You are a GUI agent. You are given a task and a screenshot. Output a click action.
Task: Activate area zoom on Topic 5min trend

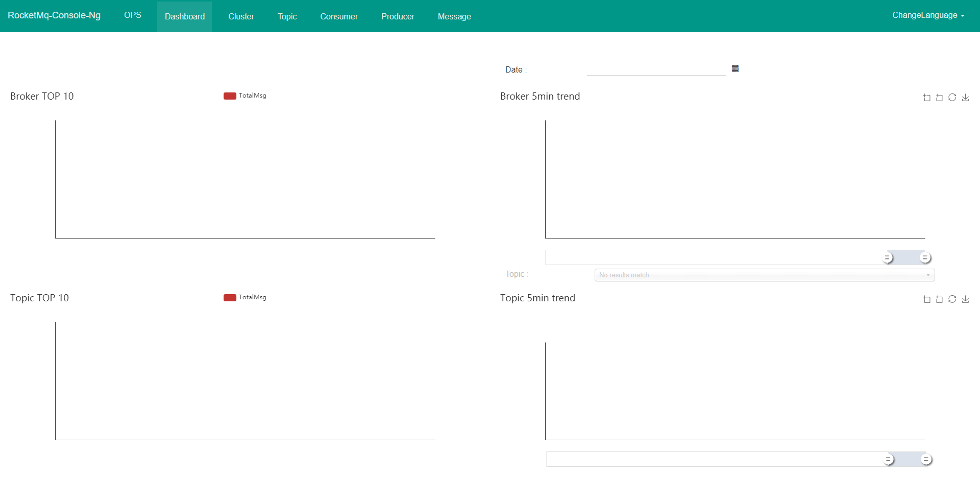point(927,299)
